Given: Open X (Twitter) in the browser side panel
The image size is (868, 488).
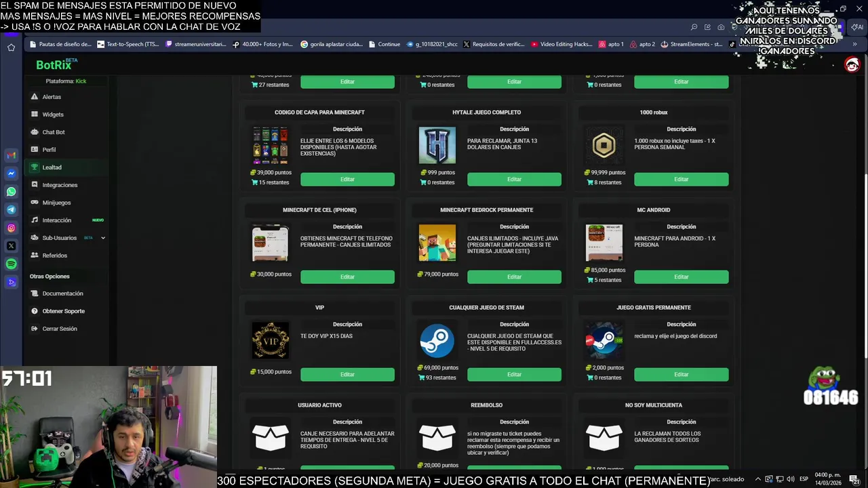Looking at the screenshot, I should pyautogui.click(x=11, y=246).
